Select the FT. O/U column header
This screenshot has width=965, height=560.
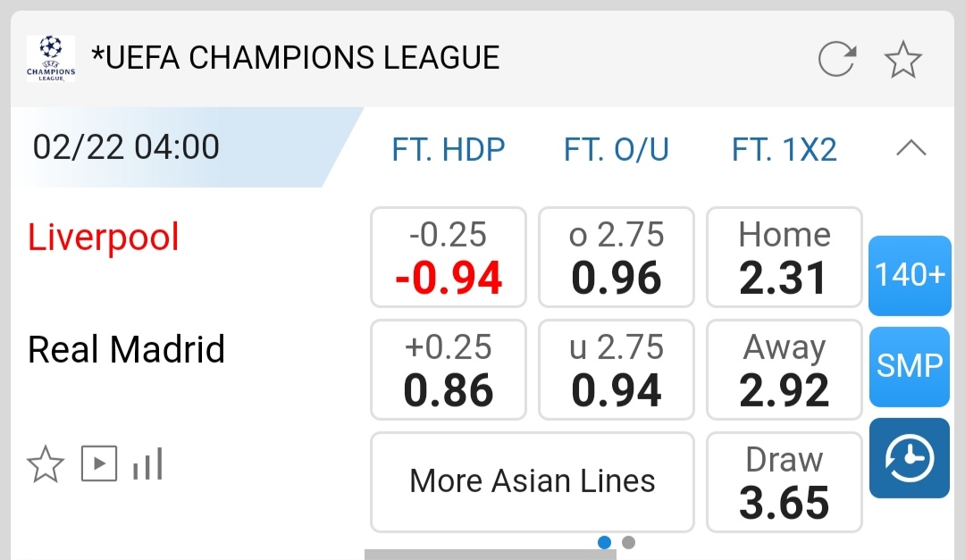617,149
